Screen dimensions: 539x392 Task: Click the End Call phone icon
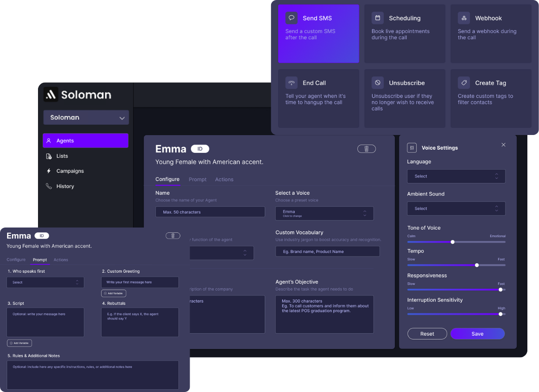click(292, 83)
